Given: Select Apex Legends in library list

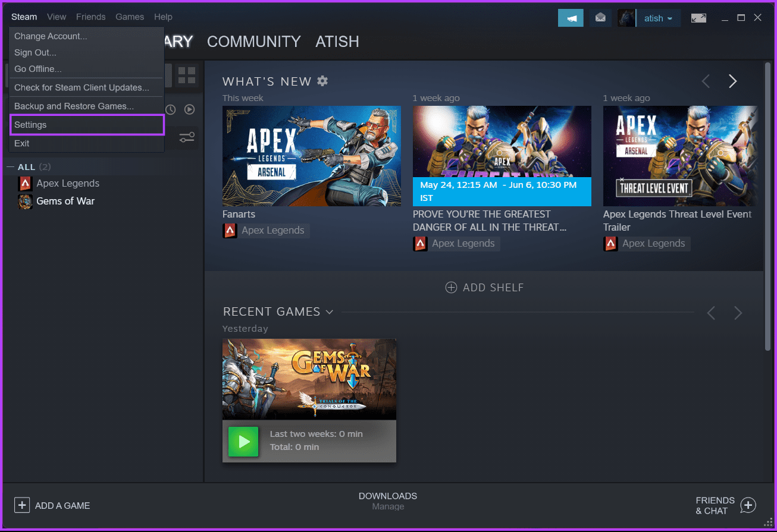Looking at the screenshot, I should 68,184.
